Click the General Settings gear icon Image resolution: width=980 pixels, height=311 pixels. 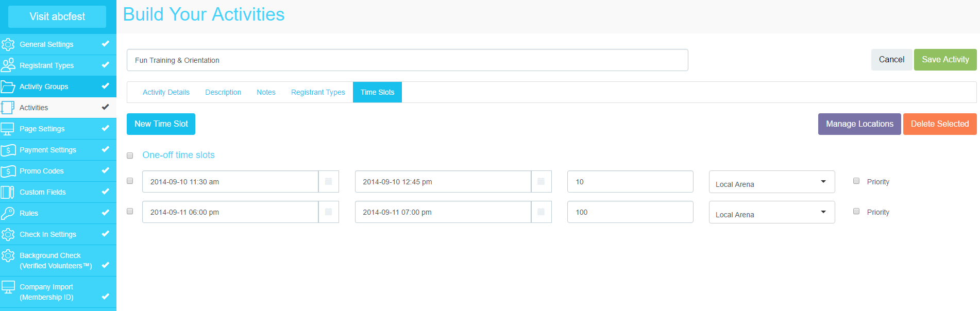(x=8, y=44)
